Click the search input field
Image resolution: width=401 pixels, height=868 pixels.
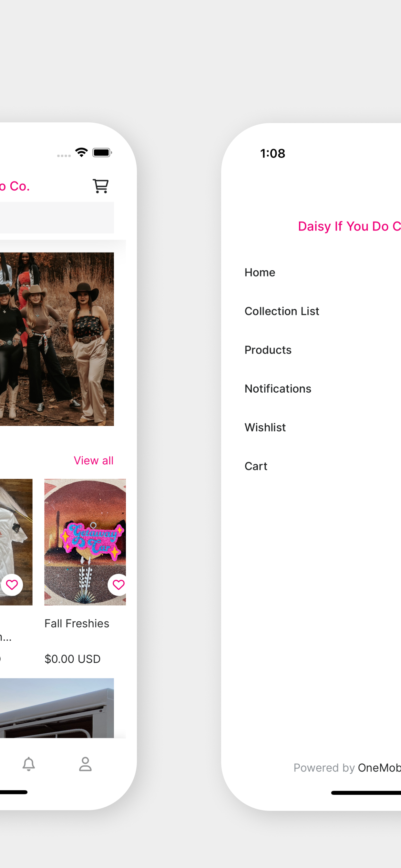click(x=57, y=218)
